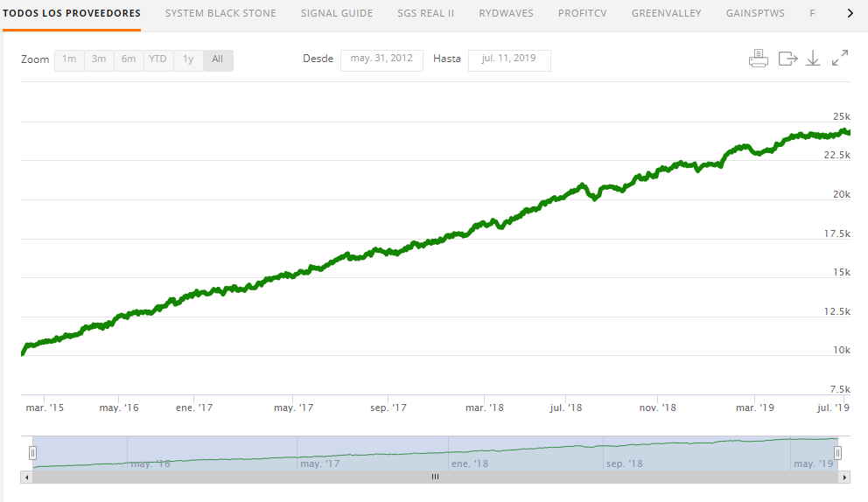Screen dimensions: 868x502
Task: Download chart with the download arrow icon
Action: point(813,58)
